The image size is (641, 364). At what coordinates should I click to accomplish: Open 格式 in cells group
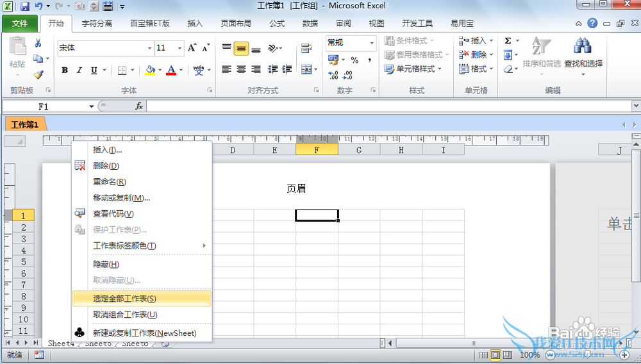(476, 69)
